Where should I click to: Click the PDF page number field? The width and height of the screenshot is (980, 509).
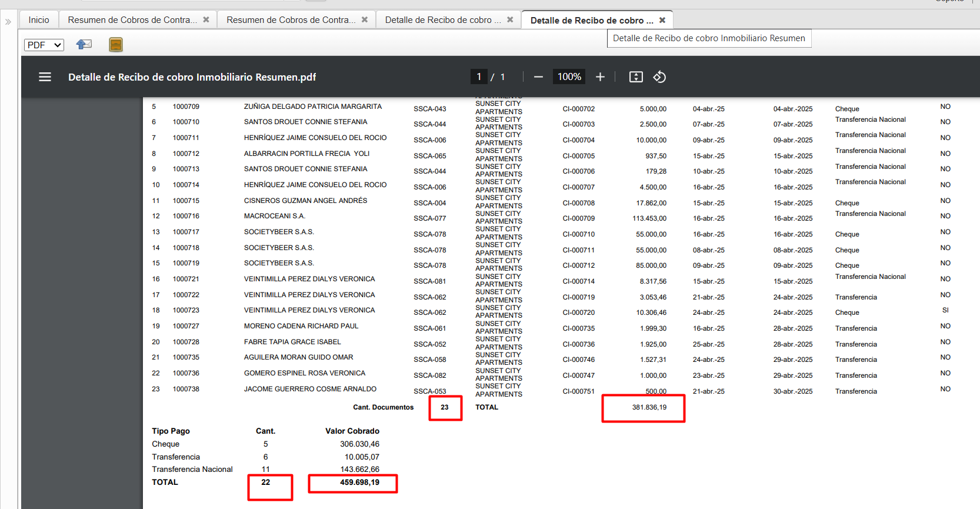[479, 77]
